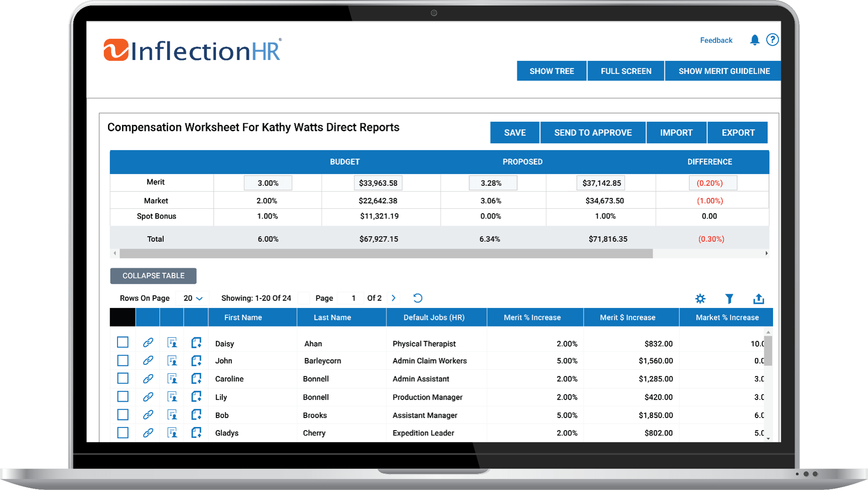Image resolution: width=868 pixels, height=490 pixels.
Task: Open the Feedback link
Action: 716,40
